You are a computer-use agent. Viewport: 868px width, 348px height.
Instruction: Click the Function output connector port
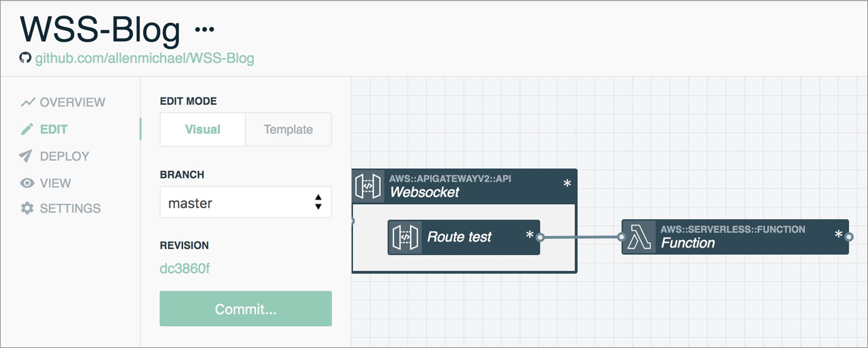click(849, 237)
